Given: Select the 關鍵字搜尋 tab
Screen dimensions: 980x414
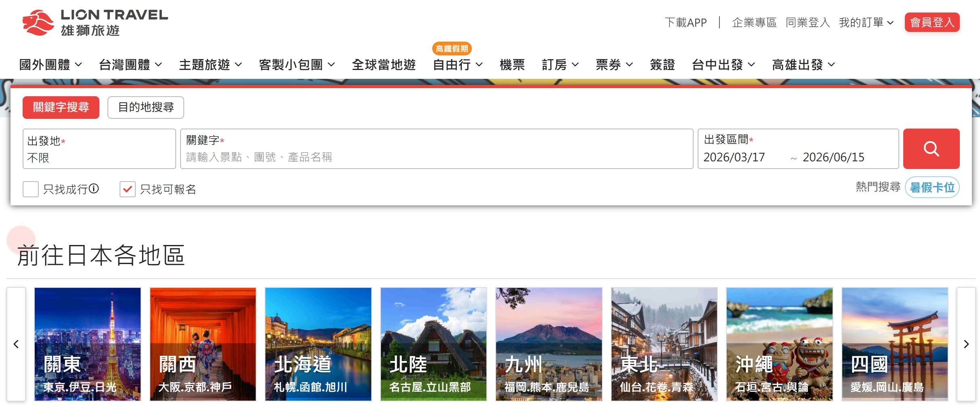Looking at the screenshot, I should point(61,108).
